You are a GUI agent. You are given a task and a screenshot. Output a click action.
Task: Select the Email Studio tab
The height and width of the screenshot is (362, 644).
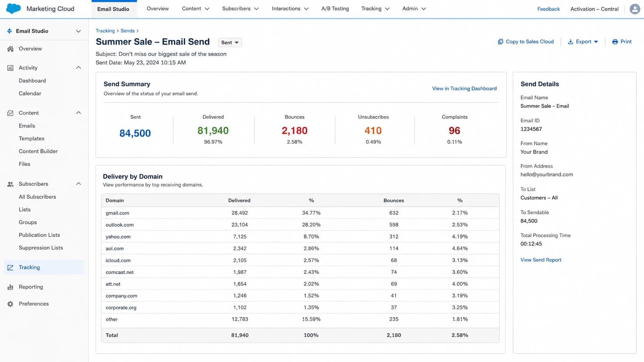click(x=113, y=9)
